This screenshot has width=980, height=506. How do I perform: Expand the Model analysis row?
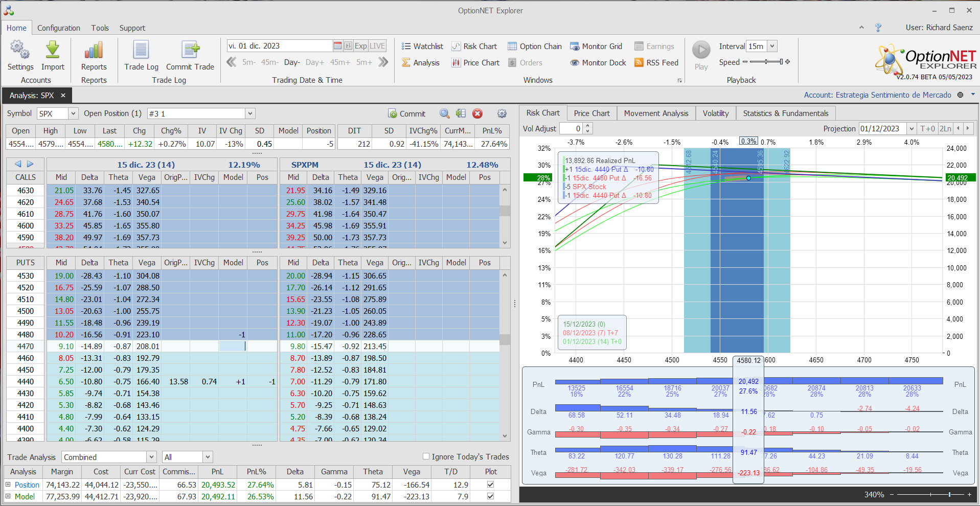tap(8, 496)
